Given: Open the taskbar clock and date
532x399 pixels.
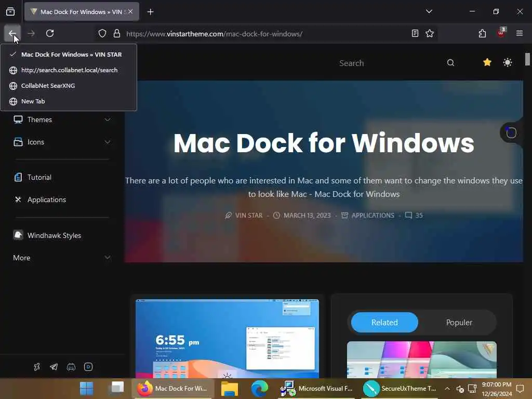Looking at the screenshot, I should (x=496, y=389).
